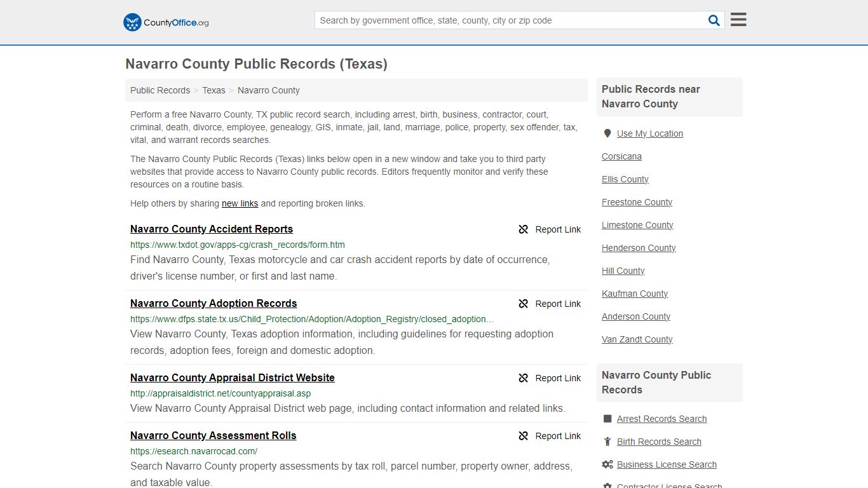Open Henderson County link
868x488 pixels.
(639, 248)
